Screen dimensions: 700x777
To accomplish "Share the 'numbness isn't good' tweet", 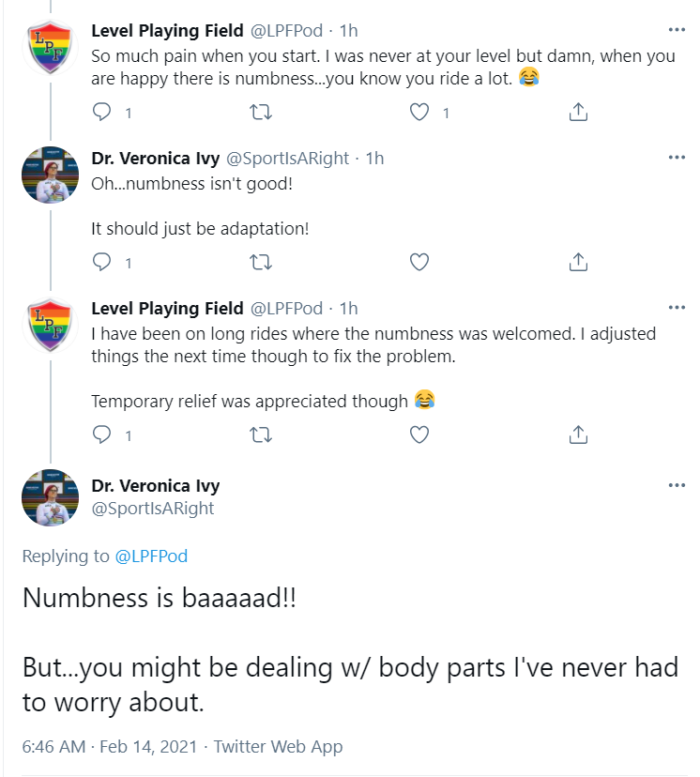I will pyautogui.click(x=578, y=262).
